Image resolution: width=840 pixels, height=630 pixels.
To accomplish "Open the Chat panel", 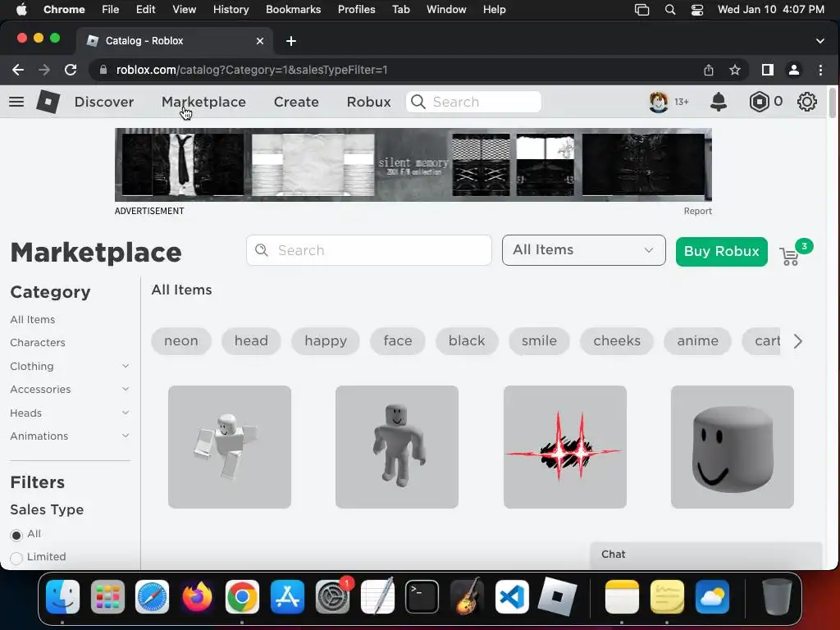I will (x=705, y=555).
